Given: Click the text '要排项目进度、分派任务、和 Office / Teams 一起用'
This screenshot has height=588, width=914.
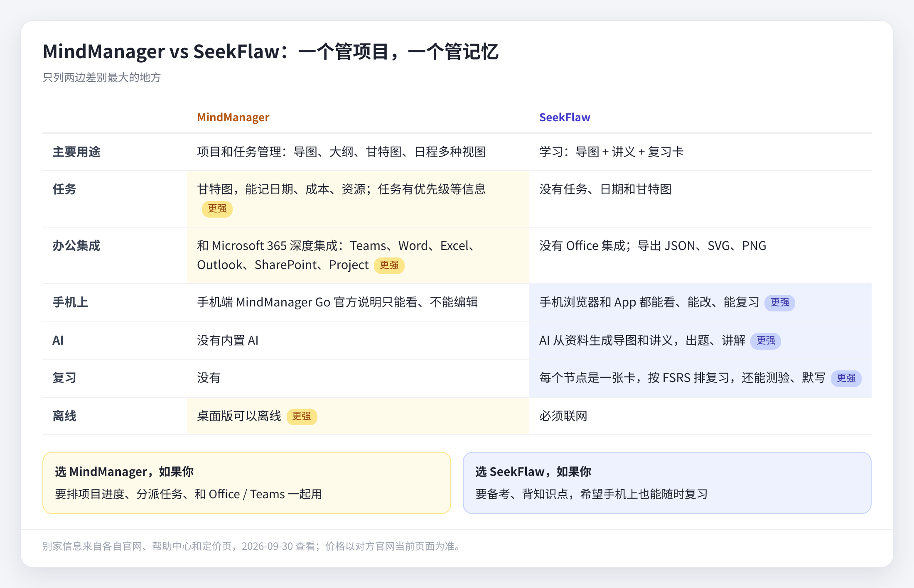Looking at the screenshot, I should (189, 494).
